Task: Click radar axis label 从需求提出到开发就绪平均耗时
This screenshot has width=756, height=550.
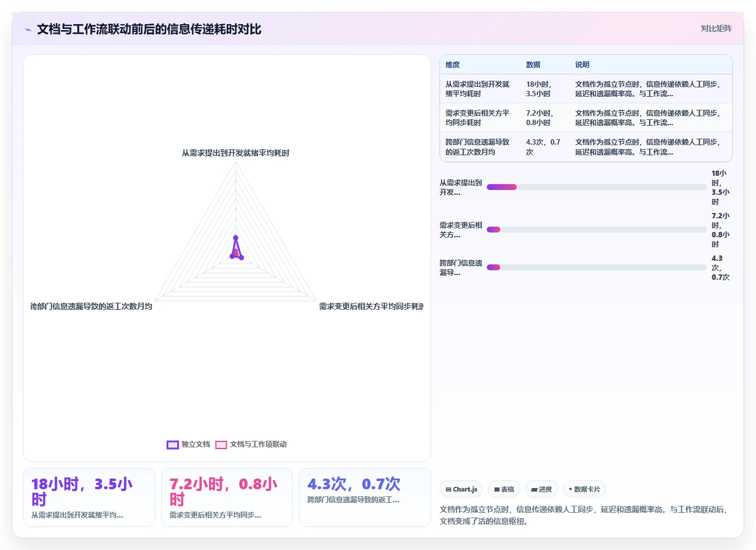Action: tap(236, 153)
